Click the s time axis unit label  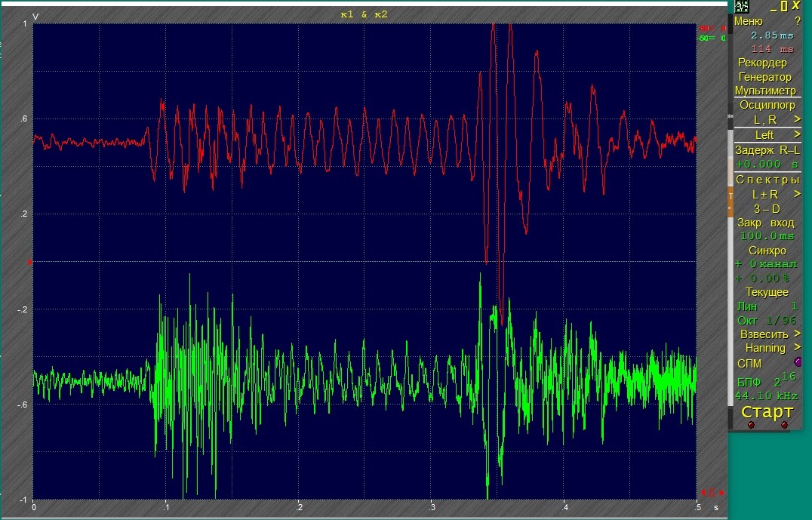(x=716, y=508)
